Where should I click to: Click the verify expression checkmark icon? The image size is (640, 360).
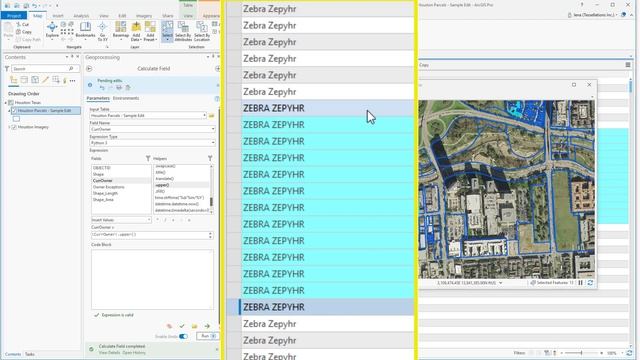click(x=182, y=326)
